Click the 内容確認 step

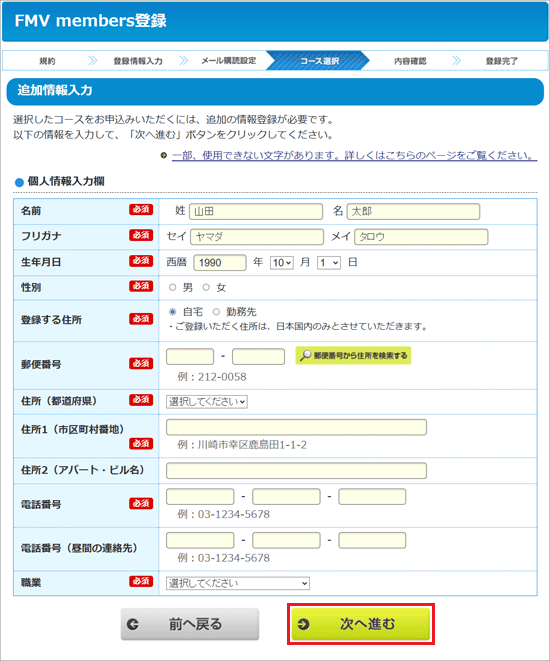pos(410,61)
